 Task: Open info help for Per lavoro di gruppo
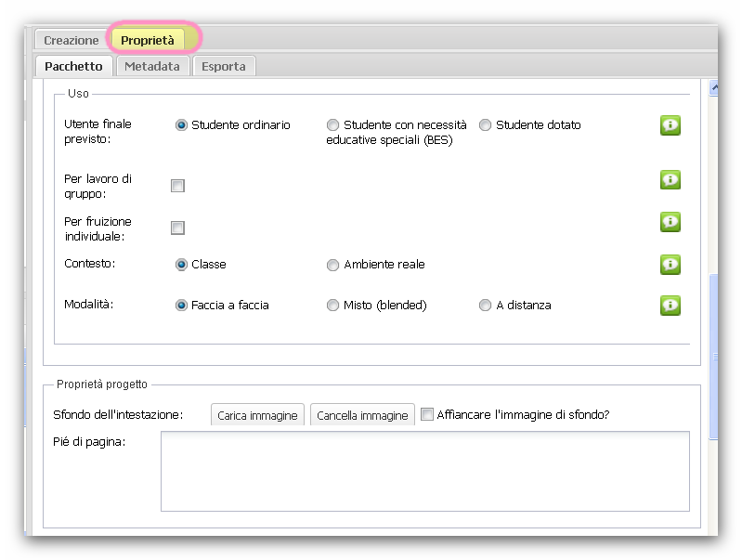tap(670, 180)
